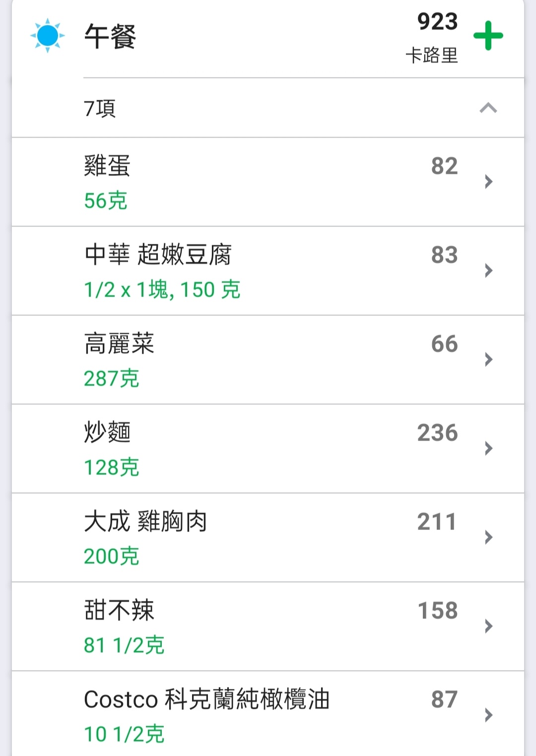Tap the 大成 雞胸肉 item name

coord(145,521)
